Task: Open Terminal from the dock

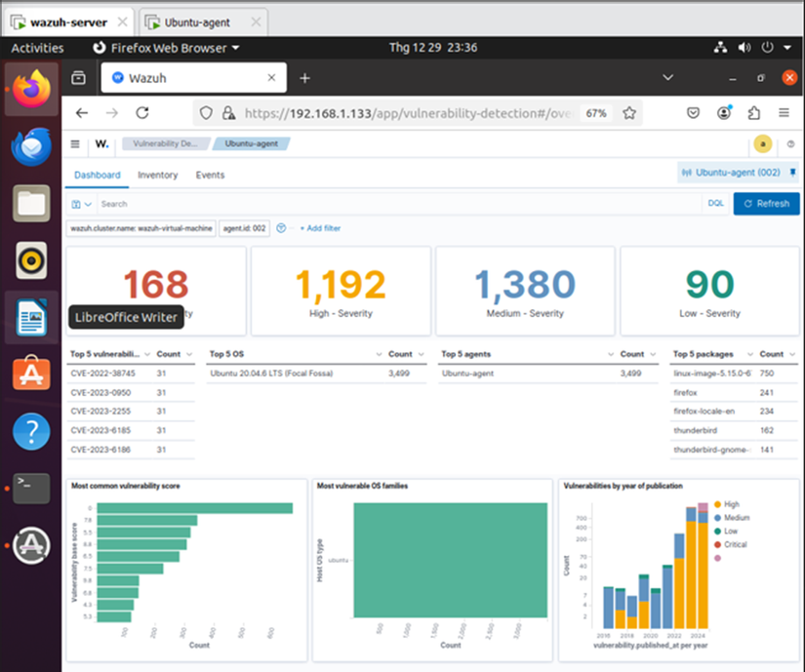Action: (x=31, y=488)
